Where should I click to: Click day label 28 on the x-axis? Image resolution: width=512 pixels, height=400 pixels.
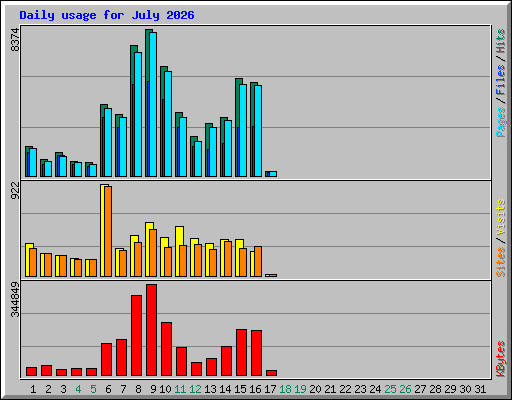[435, 389]
